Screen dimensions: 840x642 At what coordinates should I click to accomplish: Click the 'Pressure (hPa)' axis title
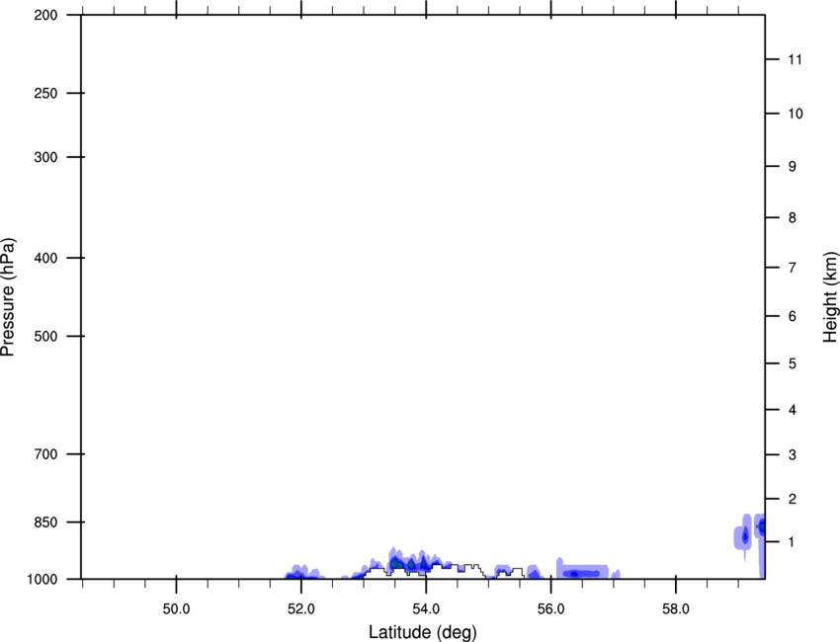(x=8, y=296)
